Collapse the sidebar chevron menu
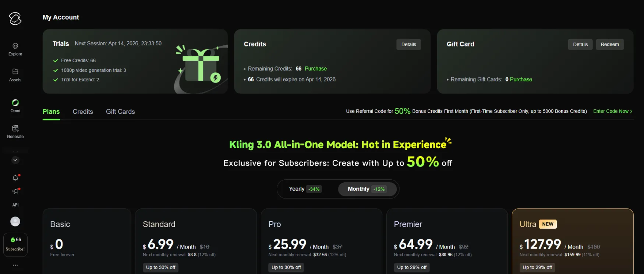644x274 pixels. pos(15,160)
